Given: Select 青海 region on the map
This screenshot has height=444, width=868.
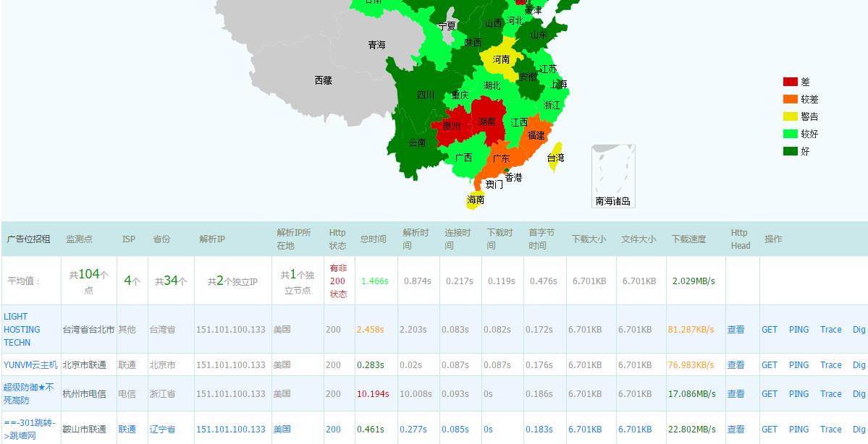Looking at the screenshot, I should click(376, 46).
